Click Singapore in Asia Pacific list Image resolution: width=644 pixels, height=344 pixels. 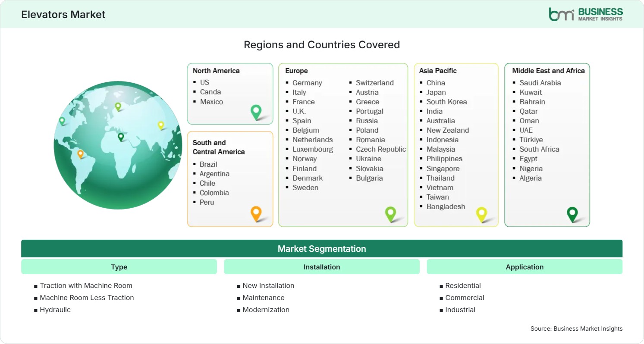(443, 169)
